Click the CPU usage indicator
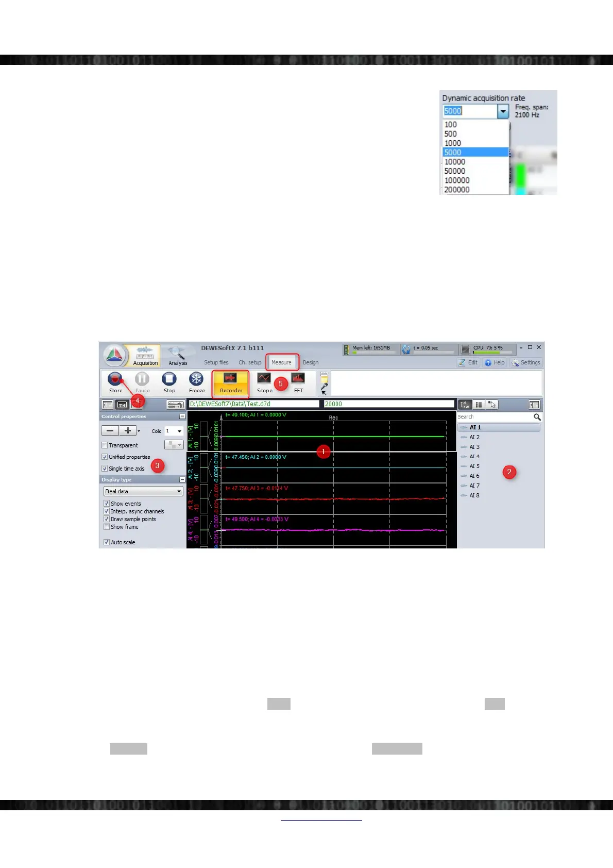 click(x=488, y=349)
